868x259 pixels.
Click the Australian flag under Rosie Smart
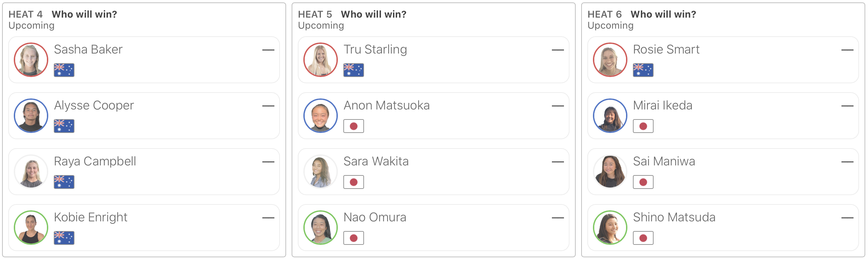[643, 70]
